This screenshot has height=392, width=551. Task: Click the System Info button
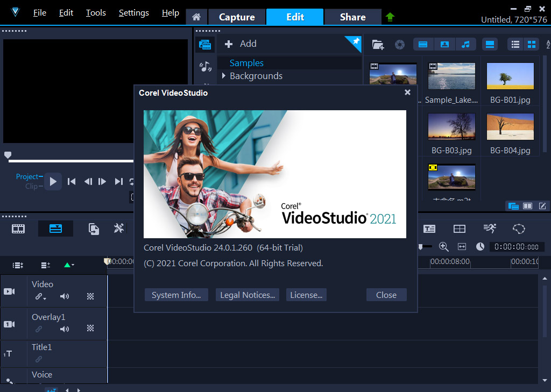[176, 295]
